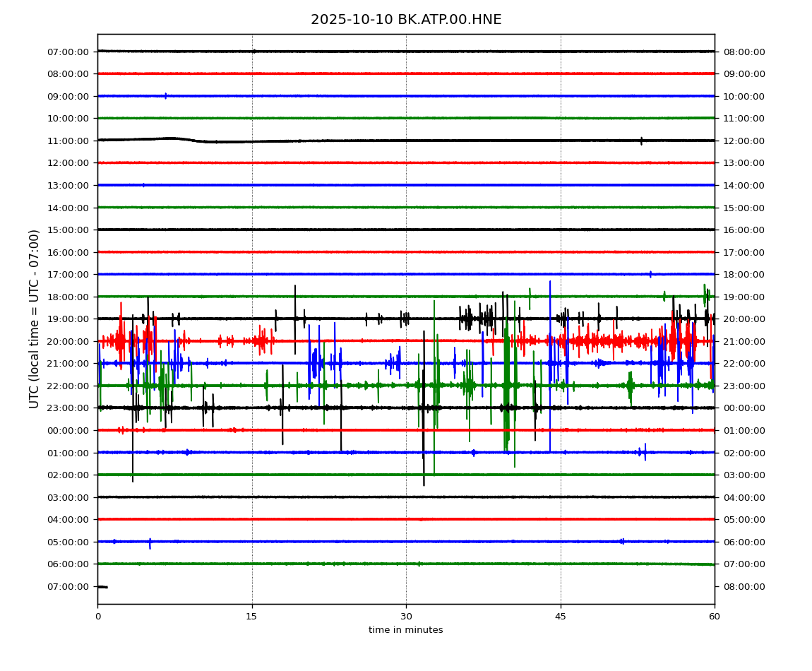
Task: Click the vertical "UTC (local time = UTC - 07:00)" axis label
Action: tap(35, 319)
